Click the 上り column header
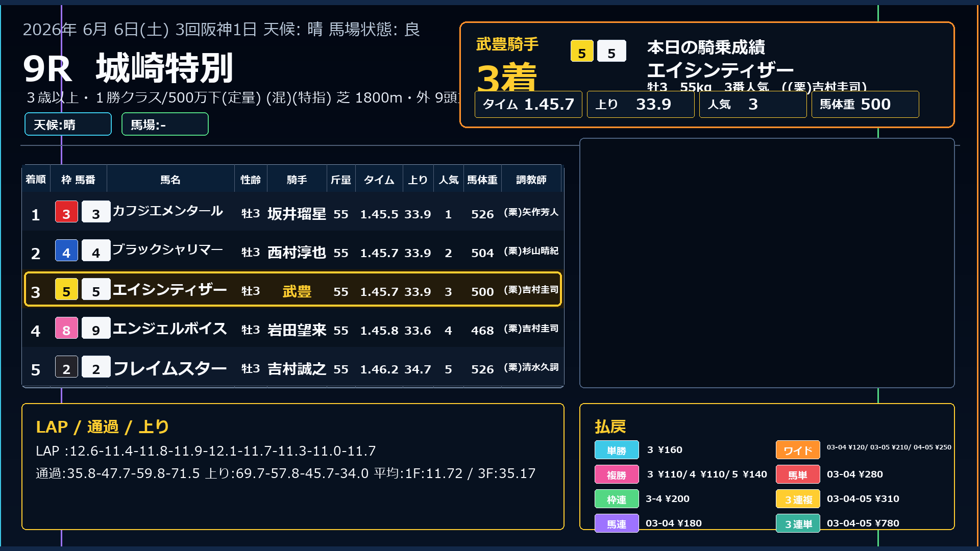The image size is (980, 551). click(418, 179)
